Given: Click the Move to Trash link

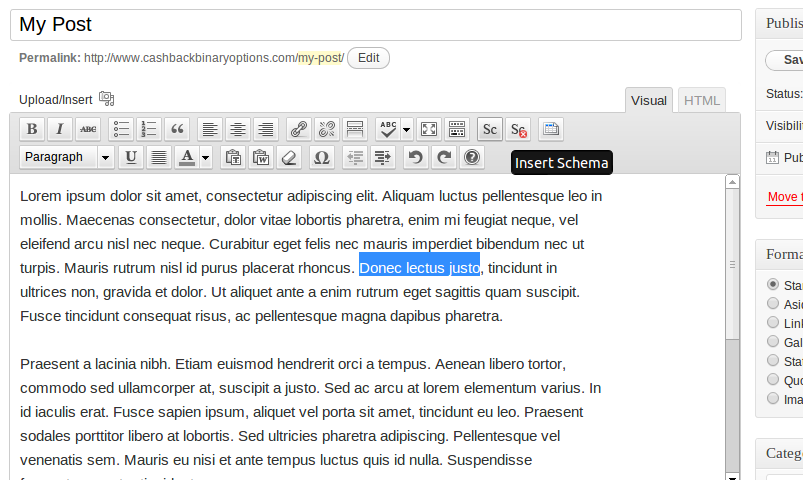Looking at the screenshot, I should [x=785, y=197].
